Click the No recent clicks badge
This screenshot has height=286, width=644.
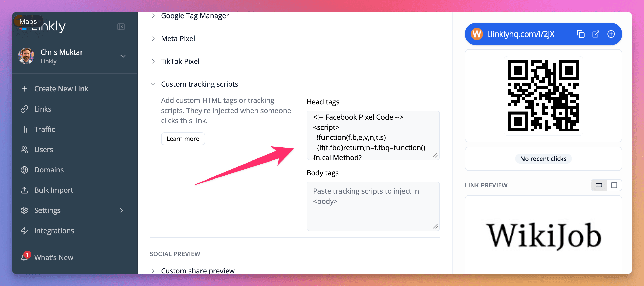pos(543,159)
